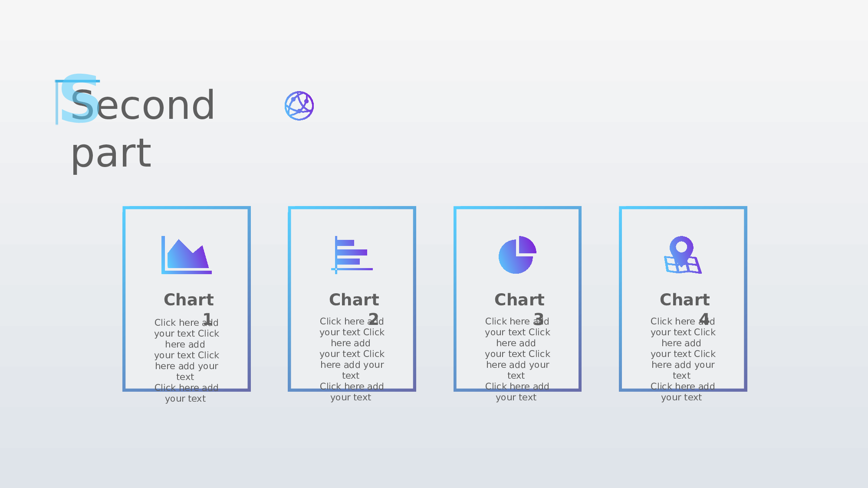Click the description text under Chart 2
This screenshot has height=488, width=868.
[x=352, y=359]
